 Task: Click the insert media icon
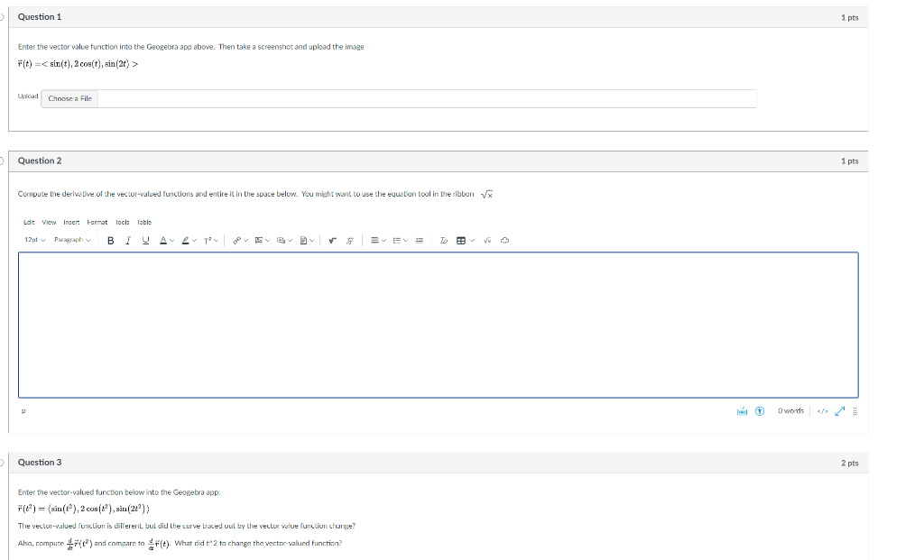point(282,240)
